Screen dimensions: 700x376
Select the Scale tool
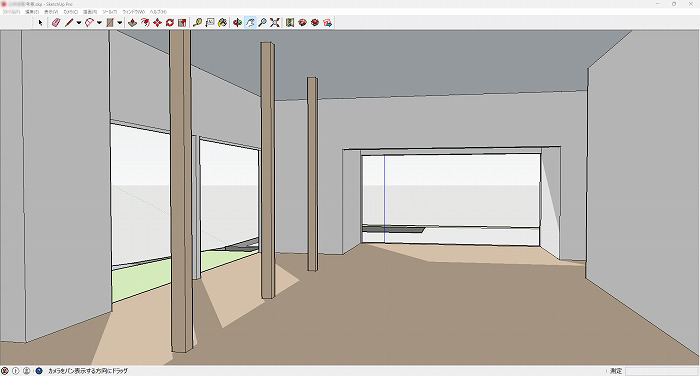182,22
